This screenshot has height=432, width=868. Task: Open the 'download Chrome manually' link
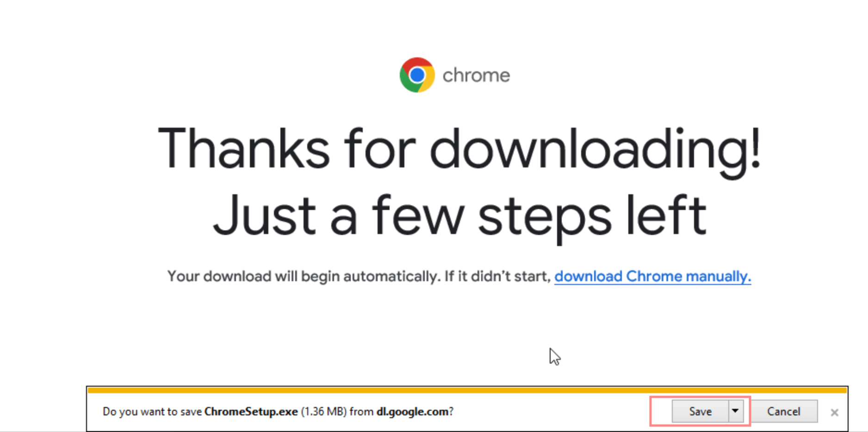[652, 277]
